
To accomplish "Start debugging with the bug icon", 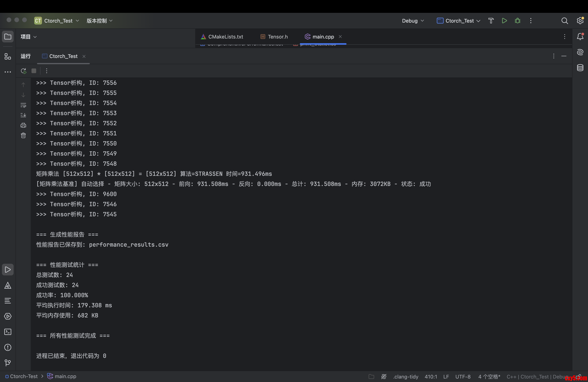I will click(518, 21).
